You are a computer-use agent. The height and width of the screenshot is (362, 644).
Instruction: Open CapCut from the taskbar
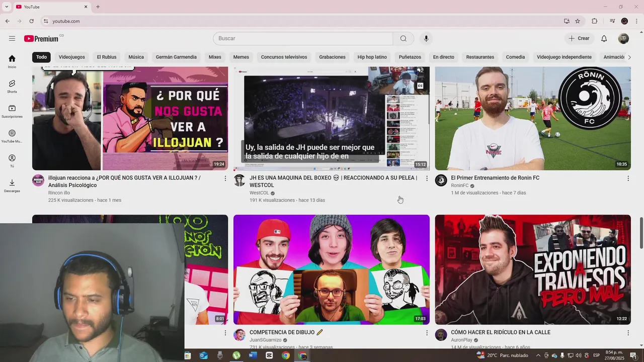tap(269, 355)
